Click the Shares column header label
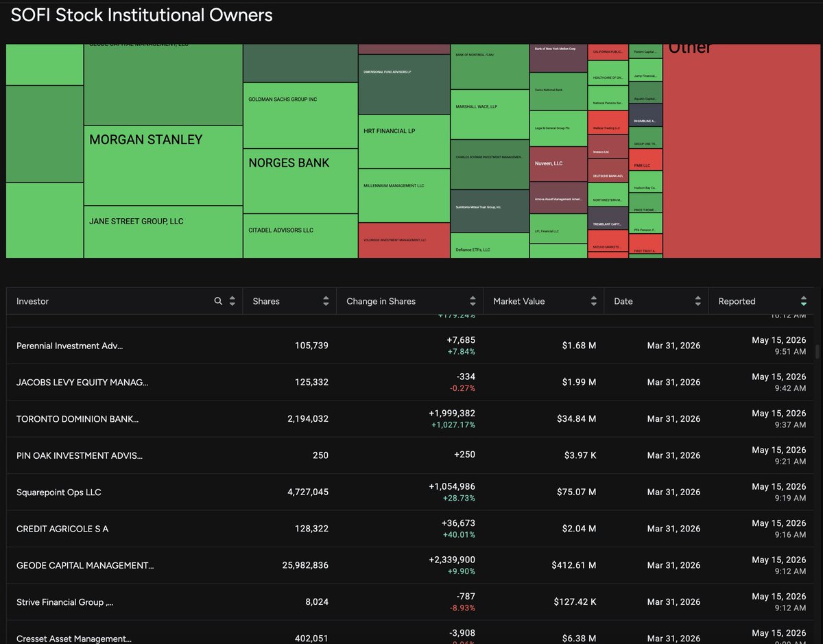 pos(266,301)
